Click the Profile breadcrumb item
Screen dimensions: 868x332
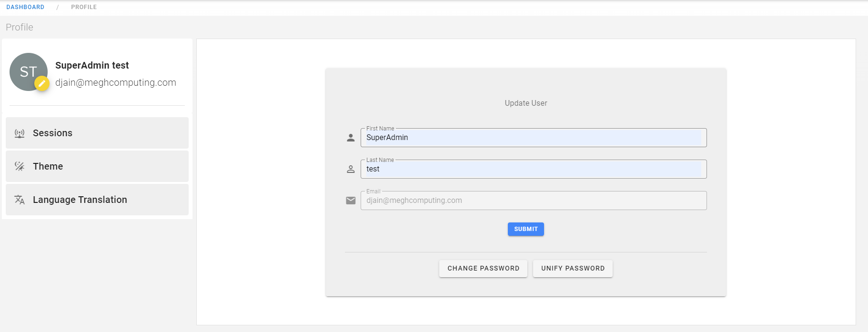click(x=84, y=7)
